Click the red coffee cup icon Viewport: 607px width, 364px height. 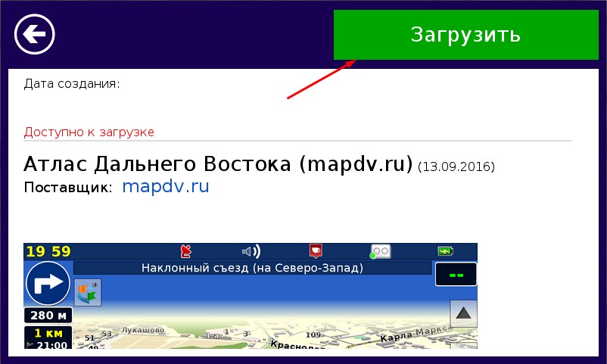pyautogui.click(x=316, y=251)
